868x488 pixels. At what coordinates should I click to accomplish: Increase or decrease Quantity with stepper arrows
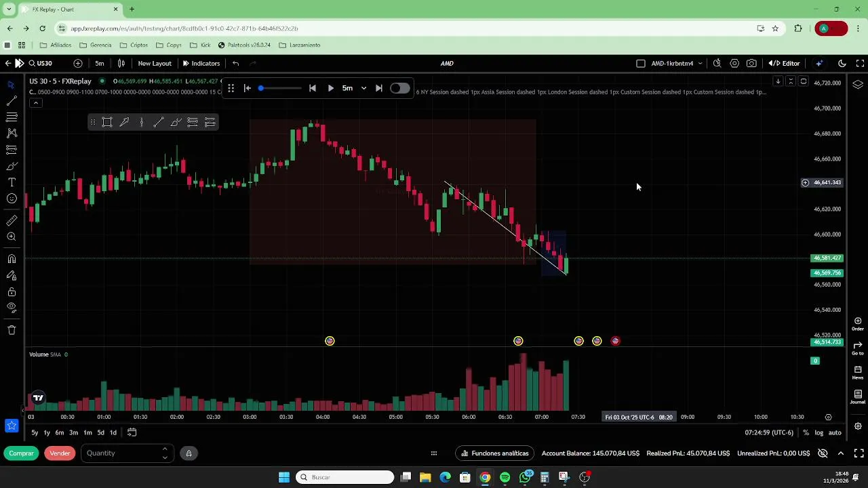pos(164,453)
